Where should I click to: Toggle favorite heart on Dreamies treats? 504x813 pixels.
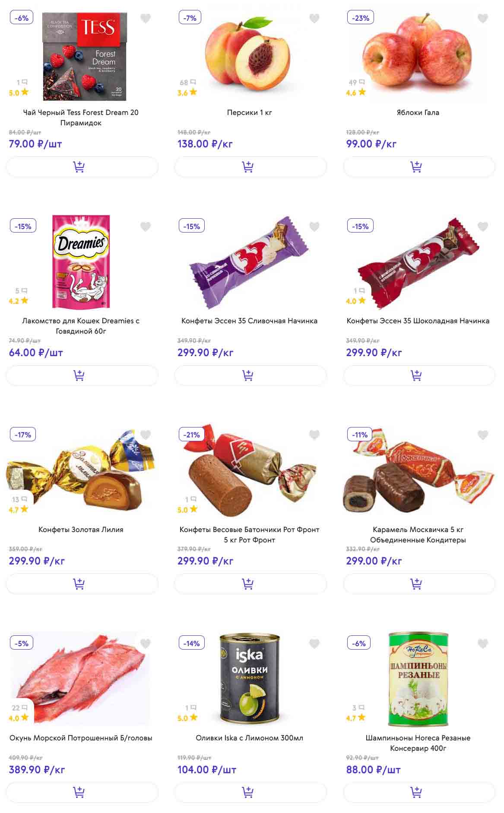(x=146, y=226)
